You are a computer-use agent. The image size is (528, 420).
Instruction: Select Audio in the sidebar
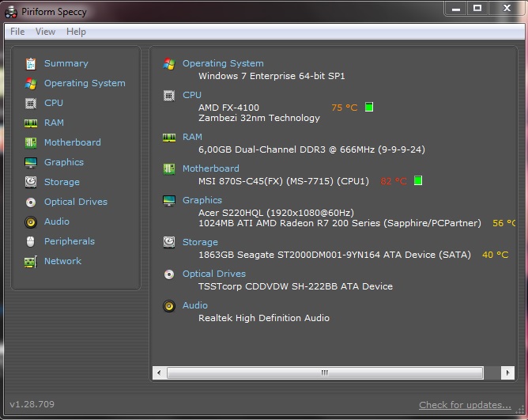coord(57,221)
